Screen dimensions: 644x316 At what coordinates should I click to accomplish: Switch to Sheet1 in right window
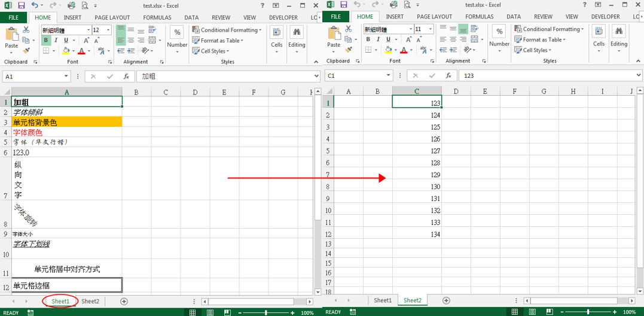click(x=383, y=300)
